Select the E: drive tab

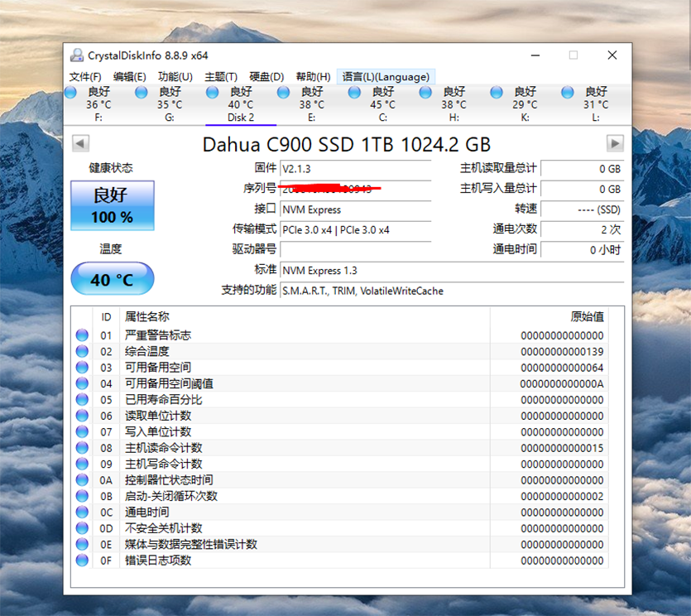[311, 104]
